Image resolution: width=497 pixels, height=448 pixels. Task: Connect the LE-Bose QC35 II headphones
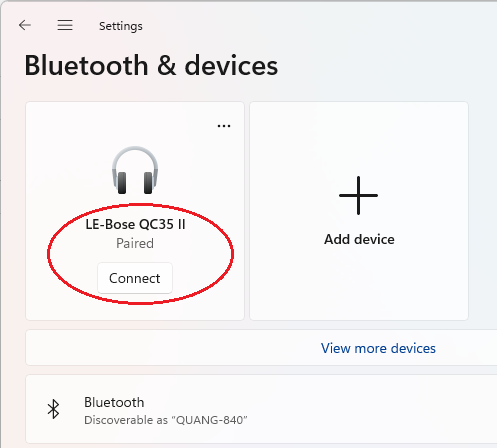[135, 278]
